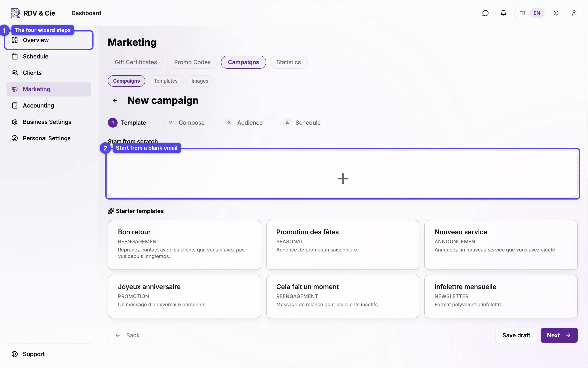Click the Marketing megaphone icon
The height and width of the screenshot is (368, 588).
pos(15,89)
